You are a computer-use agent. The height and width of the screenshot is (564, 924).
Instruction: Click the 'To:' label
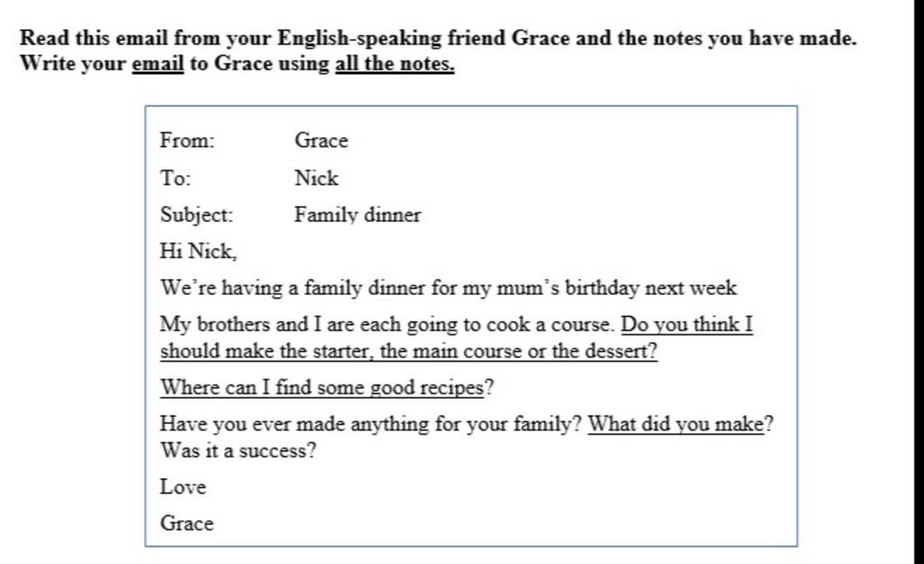(176, 178)
